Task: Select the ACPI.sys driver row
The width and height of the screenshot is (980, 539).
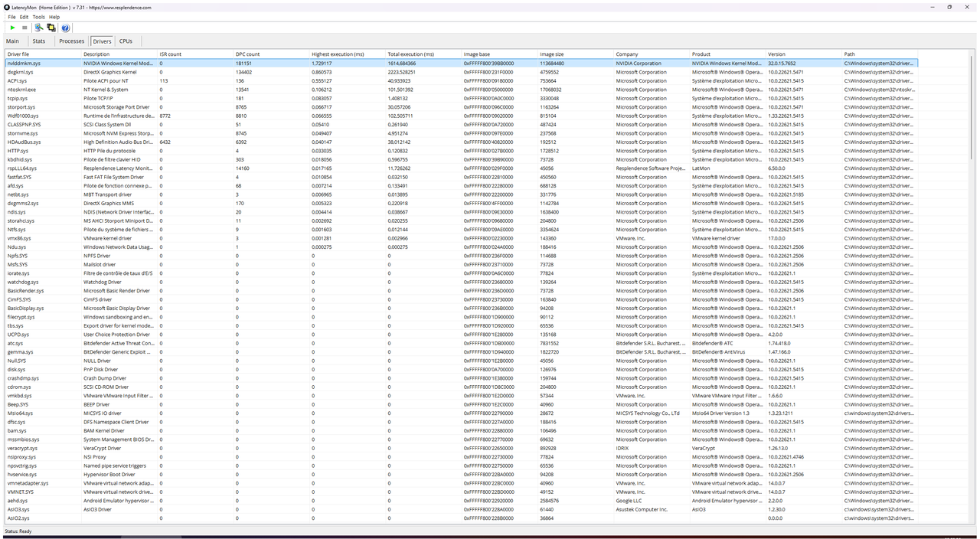Action: tap(461, 80)
